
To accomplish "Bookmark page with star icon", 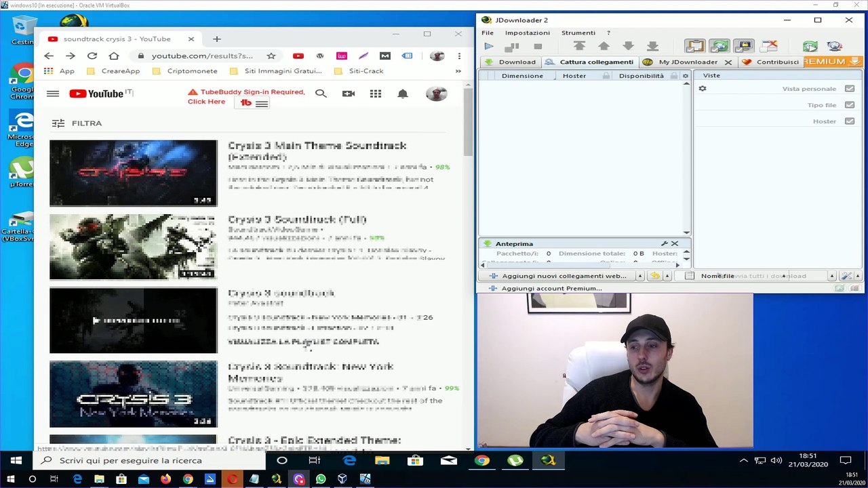I will (271, 56).
